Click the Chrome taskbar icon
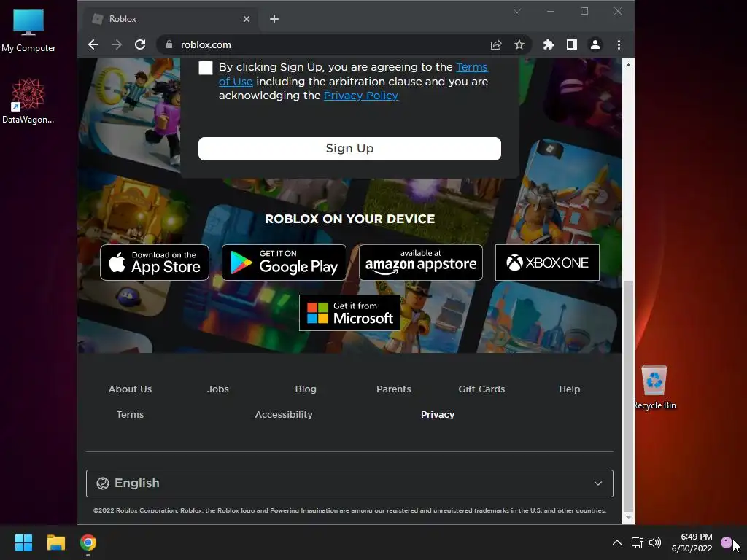This screenshot has height=560, width=747. click(x=88, y=542)
